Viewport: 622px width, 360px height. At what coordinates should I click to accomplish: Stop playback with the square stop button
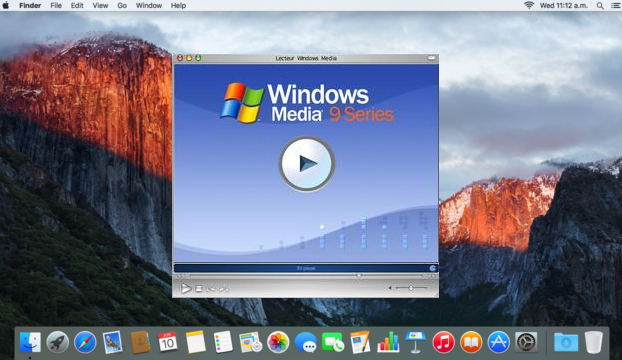199,289
